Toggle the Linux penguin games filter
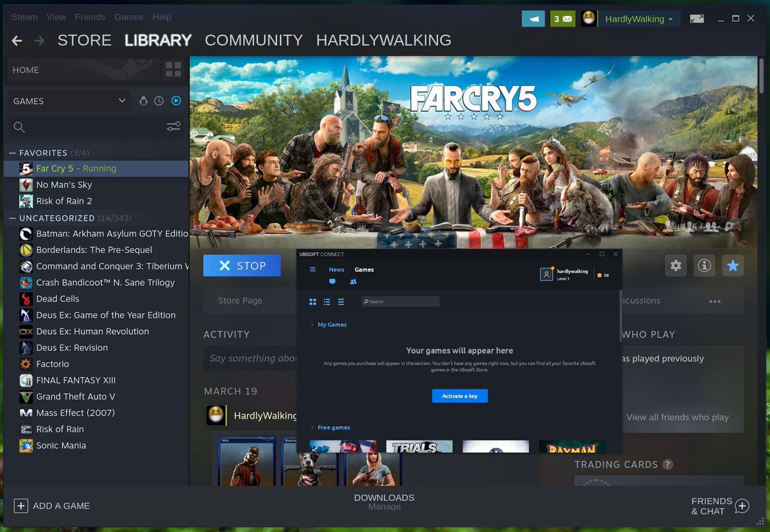Viewport: 770px width, 532px height. click(144, 101)
